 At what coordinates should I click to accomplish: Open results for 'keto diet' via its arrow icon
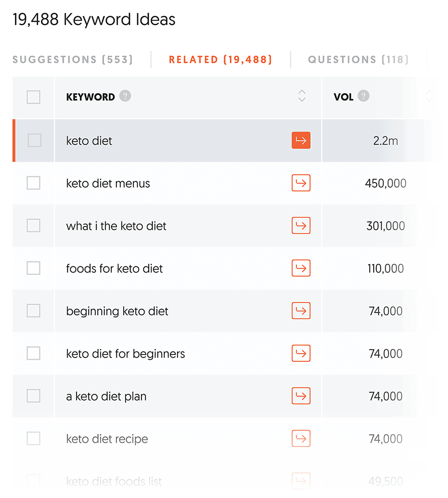(x=301, y=140)
